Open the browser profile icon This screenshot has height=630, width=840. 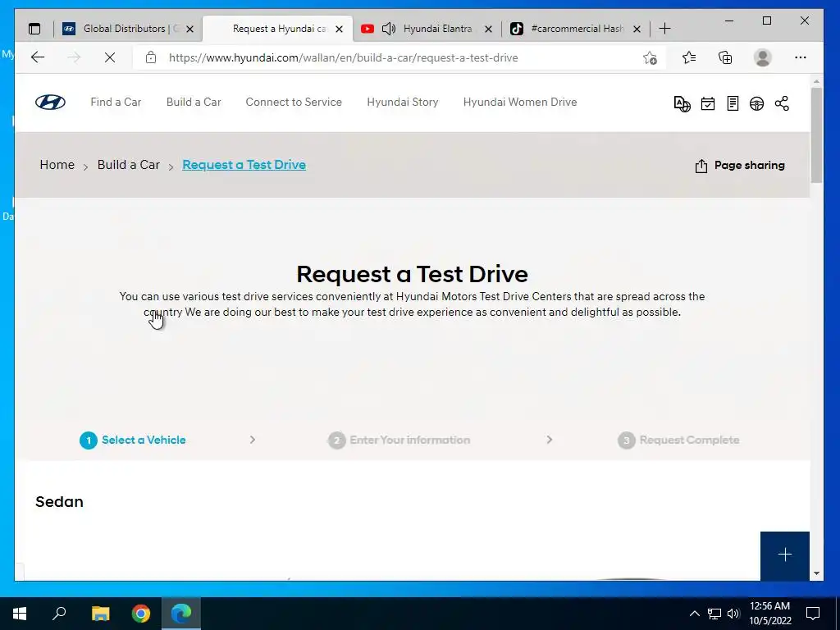(x=762, y=57)
